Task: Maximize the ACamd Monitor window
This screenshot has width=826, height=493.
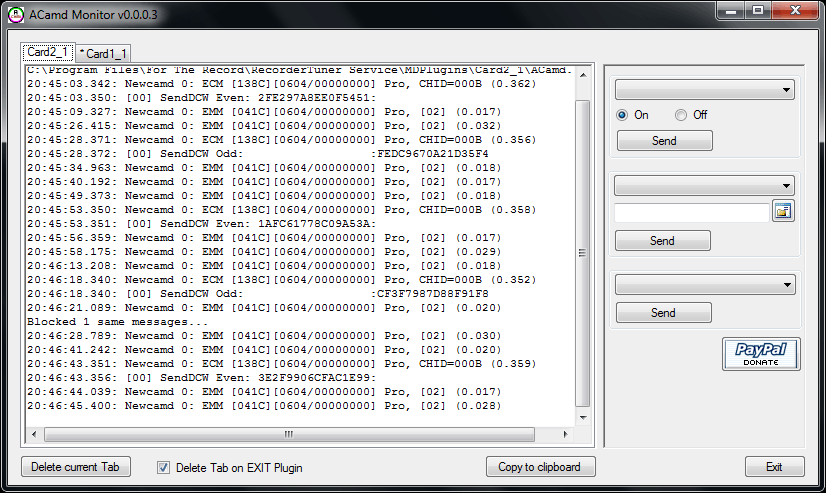Action: 758,10
